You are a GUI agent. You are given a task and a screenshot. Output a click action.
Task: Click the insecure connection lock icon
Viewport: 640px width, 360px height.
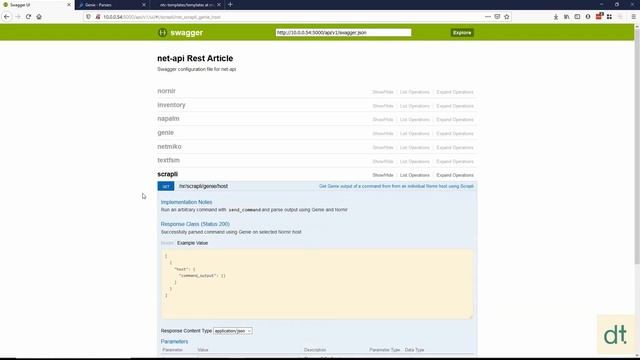[x=98, y=17]
